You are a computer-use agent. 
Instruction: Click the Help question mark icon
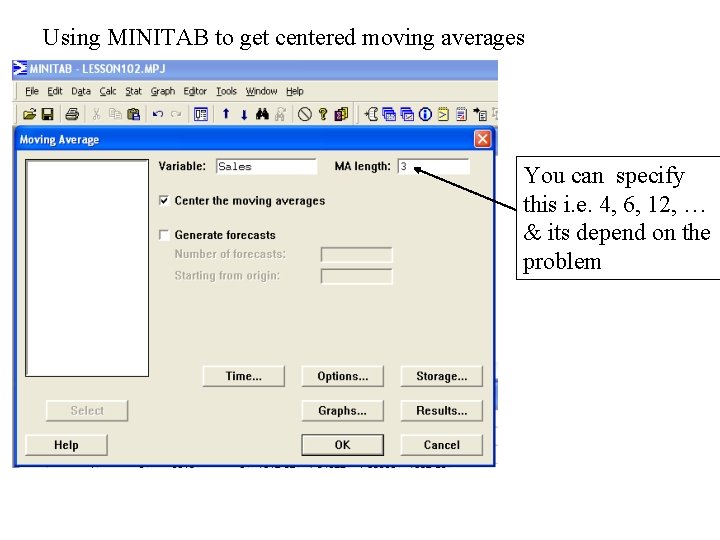click(x=323, y=114)
